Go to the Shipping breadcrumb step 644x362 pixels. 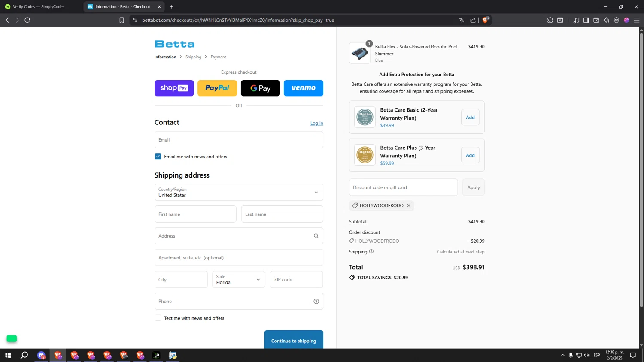[193, 57]
